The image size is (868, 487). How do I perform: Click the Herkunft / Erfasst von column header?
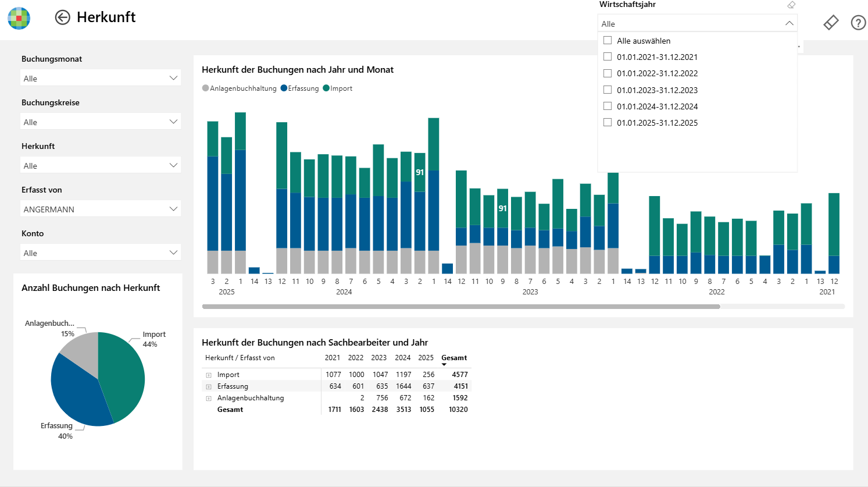click(x=240, y=358)
